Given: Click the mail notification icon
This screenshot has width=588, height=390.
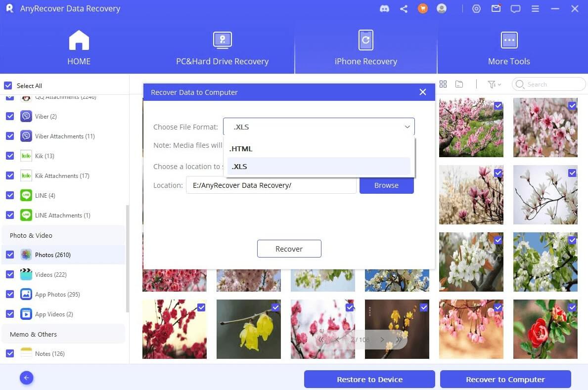Looking at the screenshot, I should [x=496, y=8].
